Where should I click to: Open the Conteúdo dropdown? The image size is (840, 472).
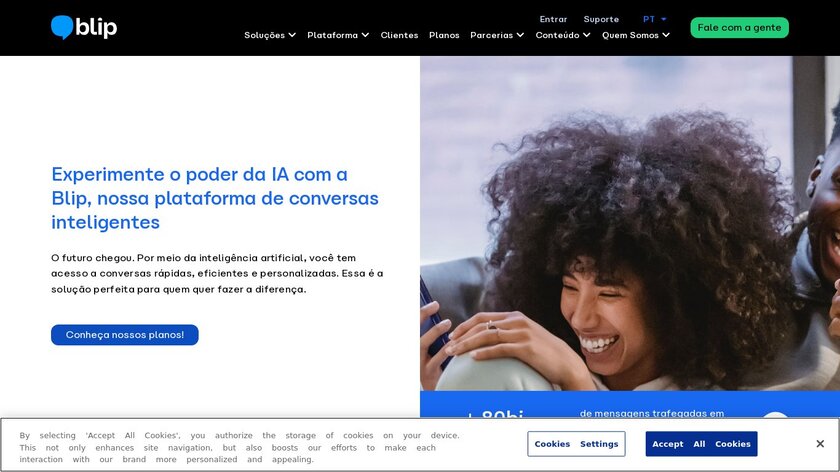pos(562,35)
